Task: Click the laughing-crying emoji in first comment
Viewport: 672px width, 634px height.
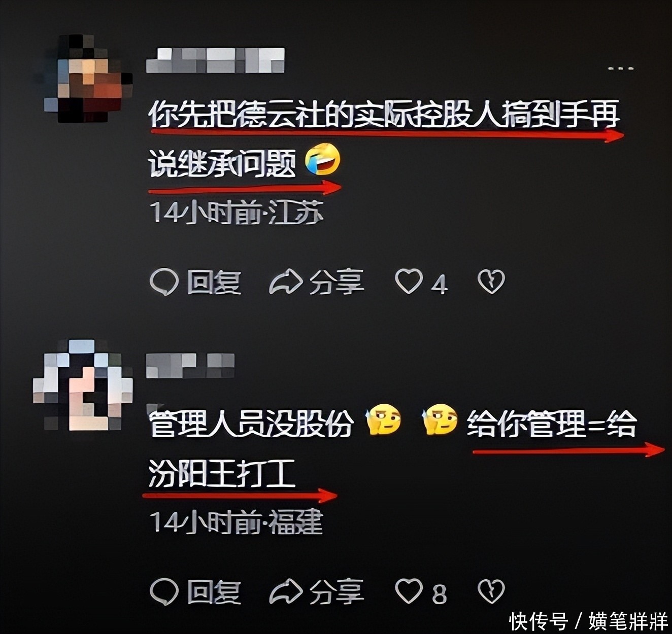Action: tap(322, 159)
